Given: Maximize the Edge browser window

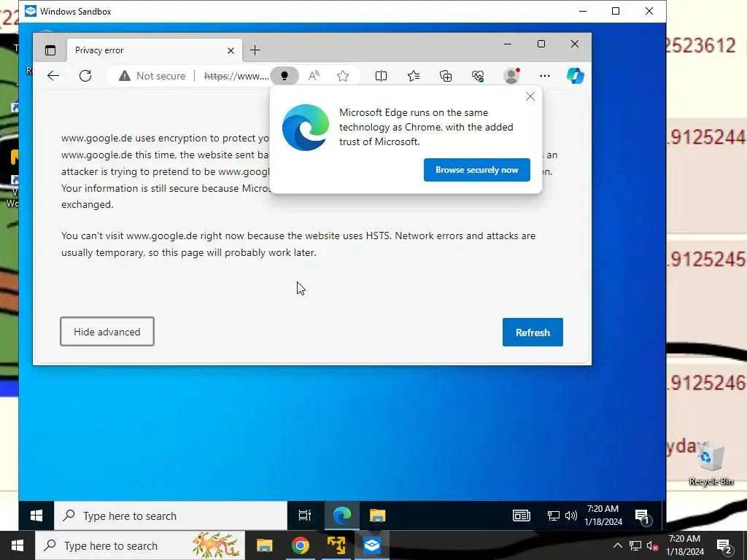Looking at the screenshot, I should pyautogui.click(x=541, y=44).
